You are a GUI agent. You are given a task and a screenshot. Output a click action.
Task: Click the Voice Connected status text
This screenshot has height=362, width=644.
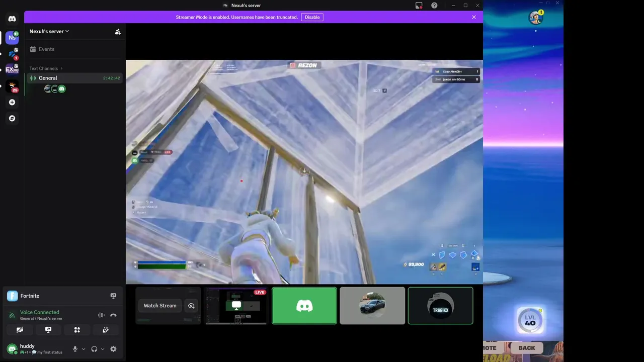(x=39, y=312)
